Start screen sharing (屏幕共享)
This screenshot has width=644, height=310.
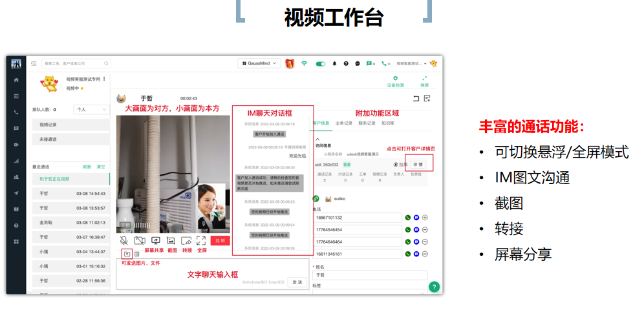point(155,240)
